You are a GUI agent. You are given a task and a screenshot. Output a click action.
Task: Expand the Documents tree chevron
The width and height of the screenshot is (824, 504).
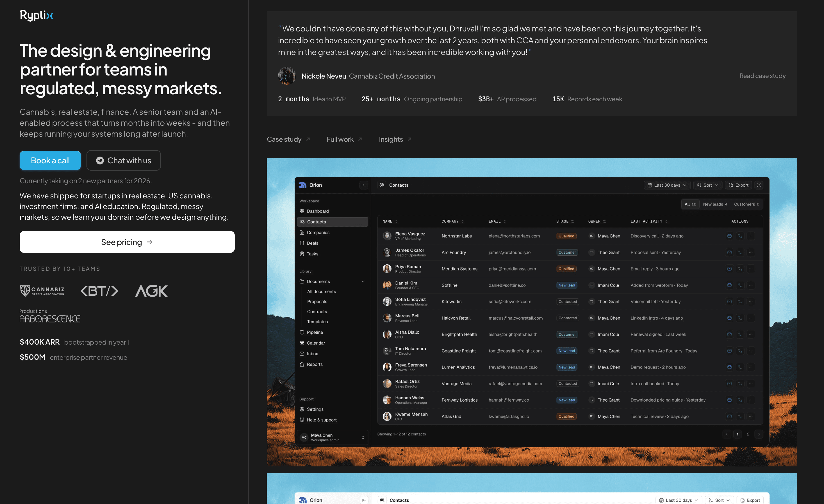tap(363, 281)
